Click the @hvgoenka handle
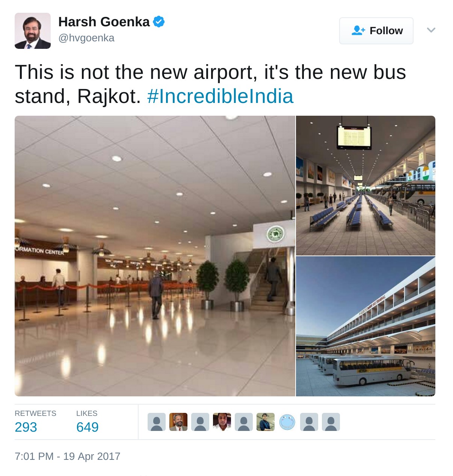The image size is (453, 476). (86, 38)
